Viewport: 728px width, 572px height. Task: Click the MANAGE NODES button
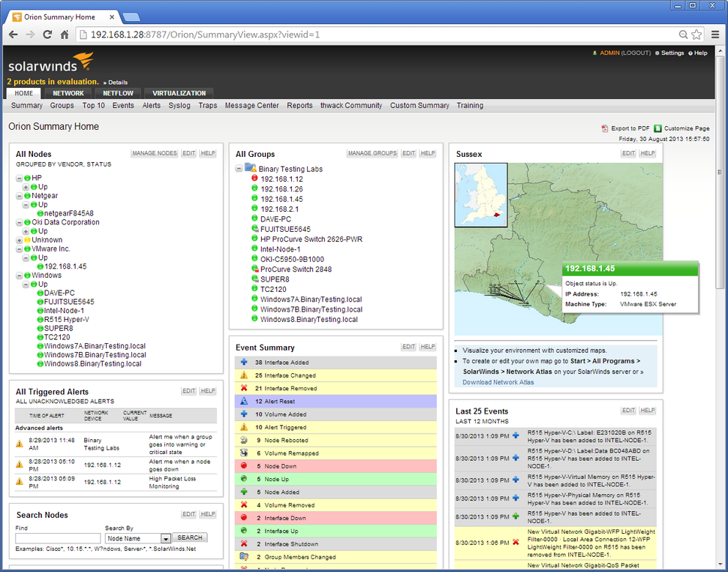pyautogui.click(x=154, y=153)
